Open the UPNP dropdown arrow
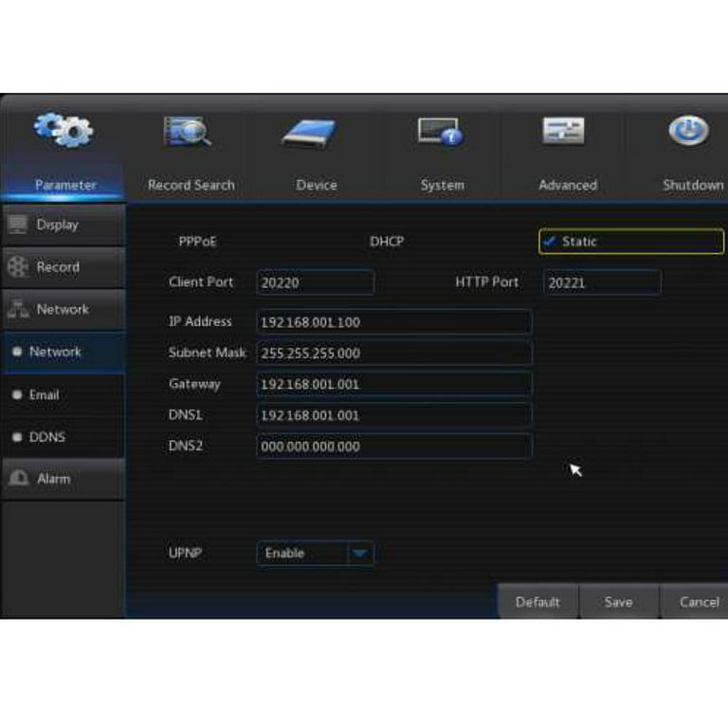 (359, 554)
